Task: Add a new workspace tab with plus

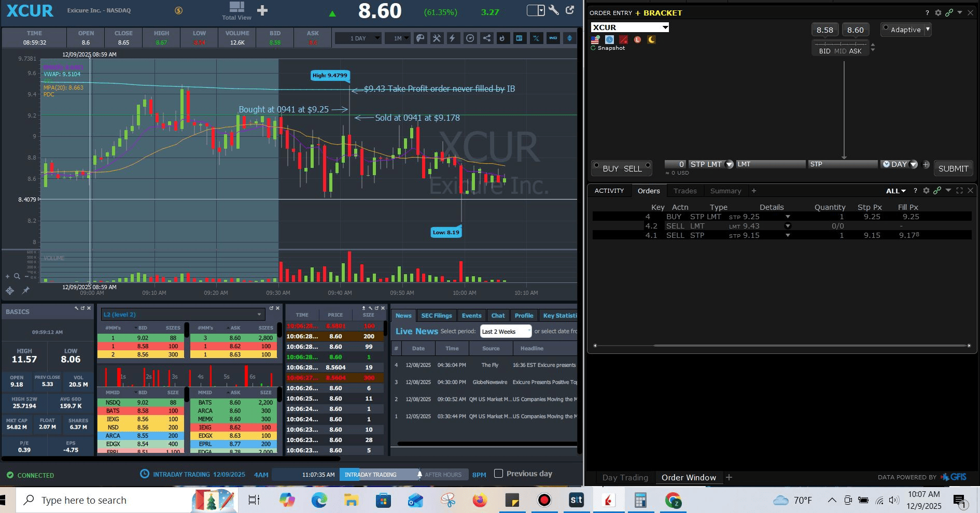Action: tap(729, 477)
